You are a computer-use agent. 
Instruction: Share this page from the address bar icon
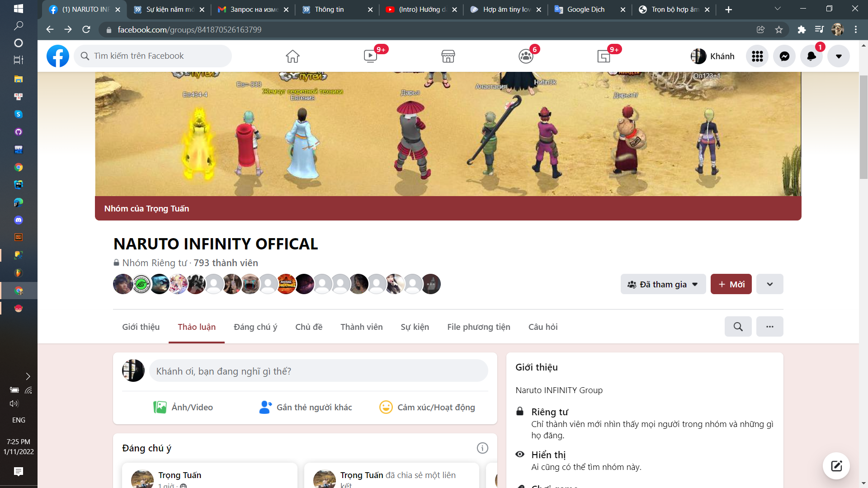(x=760, y=29)
